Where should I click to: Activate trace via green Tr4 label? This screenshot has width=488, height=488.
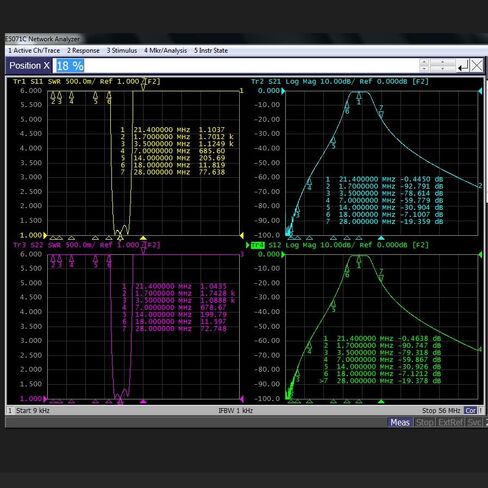pos(258,245)
